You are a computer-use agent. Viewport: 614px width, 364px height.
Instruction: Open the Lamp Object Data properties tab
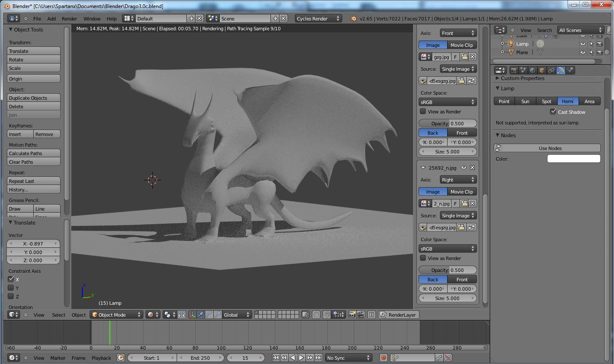tap(561, 70)
